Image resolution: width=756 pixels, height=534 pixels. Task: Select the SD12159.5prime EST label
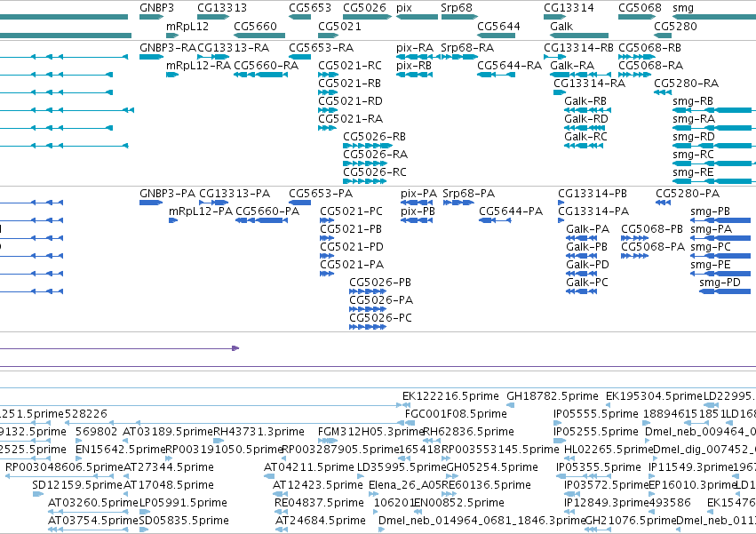pos(77,485)
